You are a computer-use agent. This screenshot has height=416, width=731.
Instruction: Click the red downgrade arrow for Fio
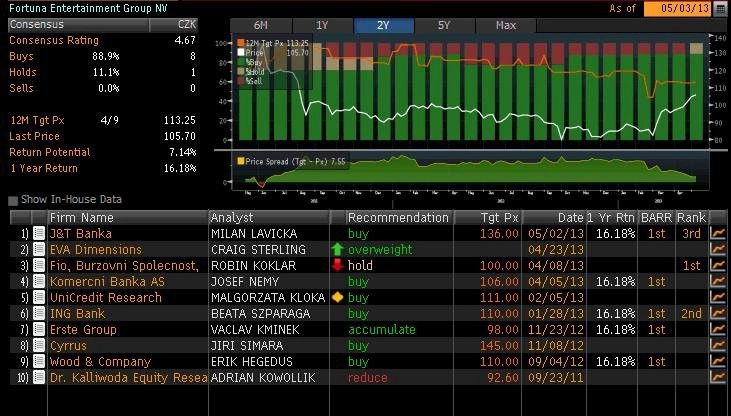338,265
